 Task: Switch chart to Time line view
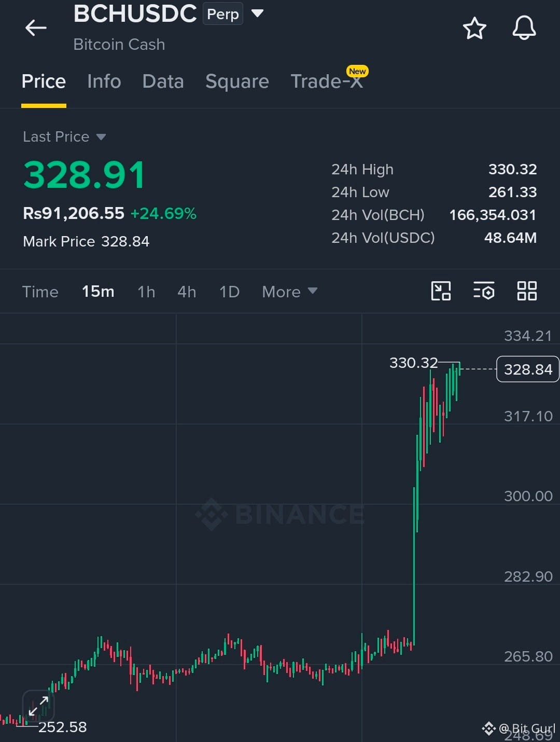pyautogui.click(x=40, y=292)
